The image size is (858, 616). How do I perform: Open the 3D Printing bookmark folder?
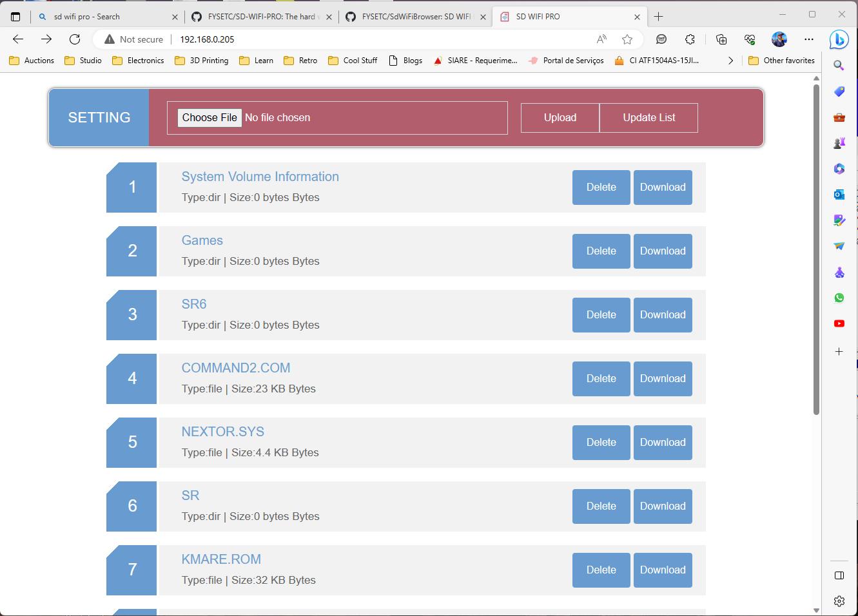pos(201,61)
